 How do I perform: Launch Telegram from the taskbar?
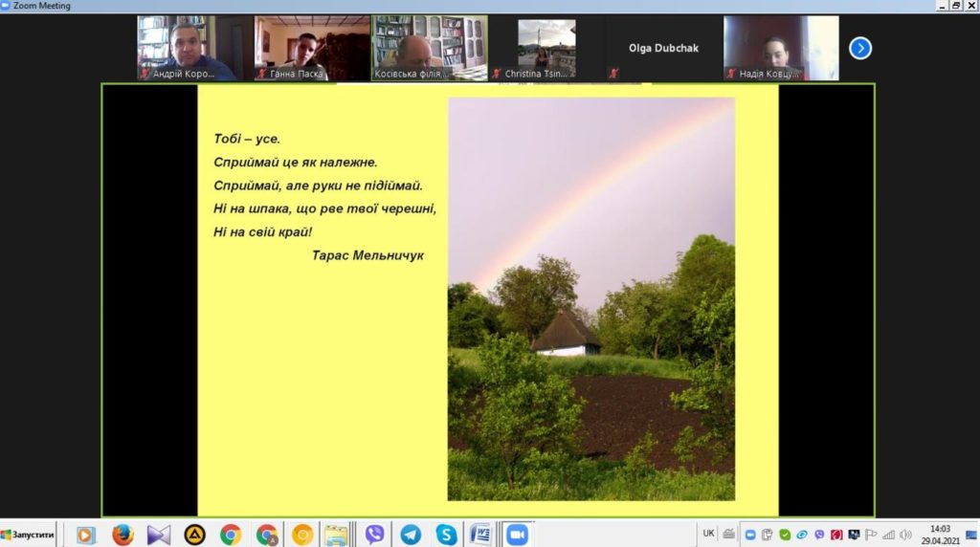click(411, 535)
